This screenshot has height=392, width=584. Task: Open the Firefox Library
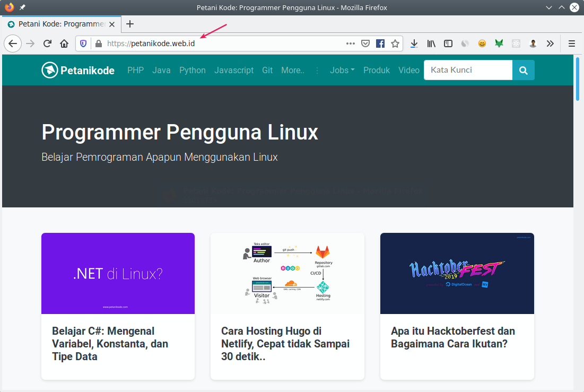click(x=431, y=43)
